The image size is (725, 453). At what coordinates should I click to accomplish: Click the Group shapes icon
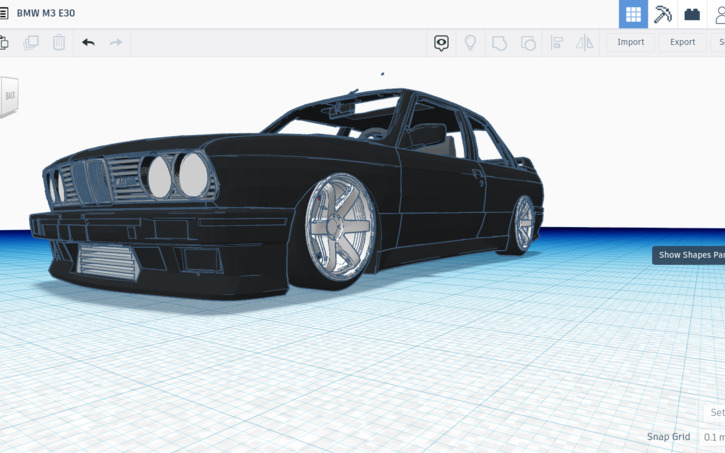point(499,43)
